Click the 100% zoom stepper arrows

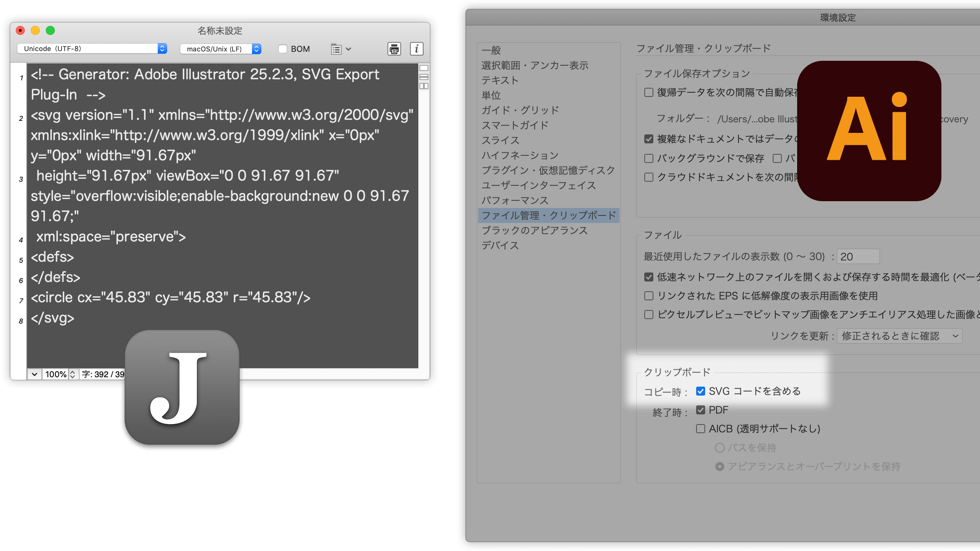[72, 374]
